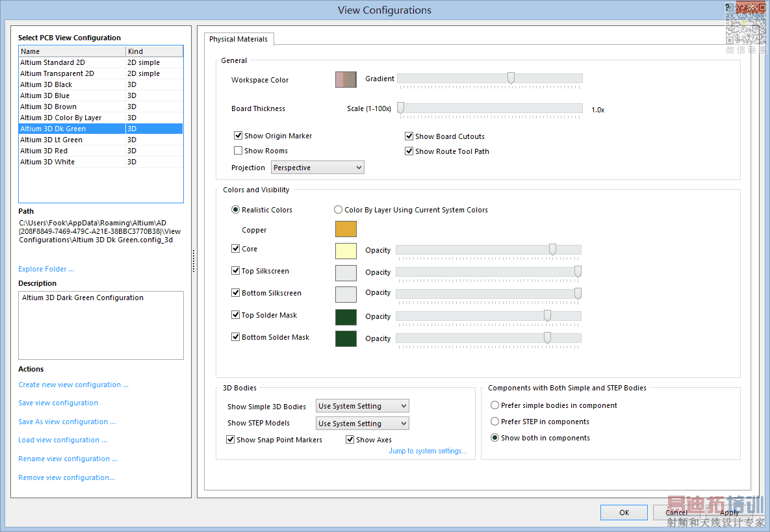Open the Core color swatch
This screenshot has height=532, width=770.
pyautogui.click(x=346, y=251)
